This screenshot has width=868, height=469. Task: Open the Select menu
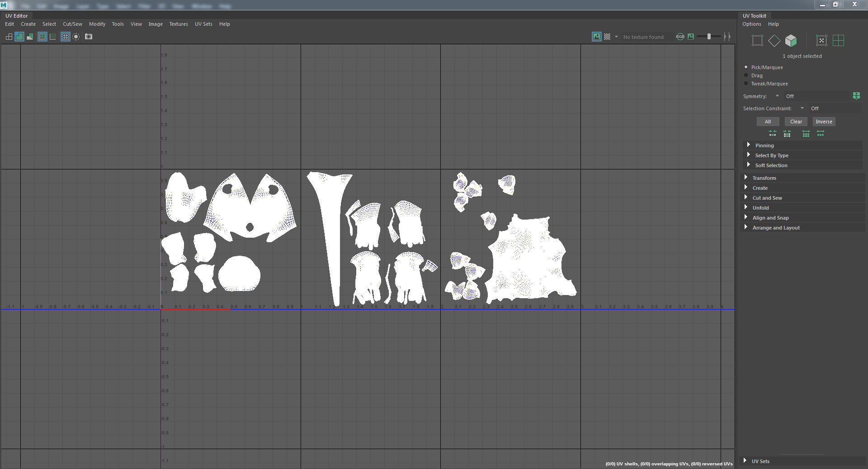tap(49, 24)
